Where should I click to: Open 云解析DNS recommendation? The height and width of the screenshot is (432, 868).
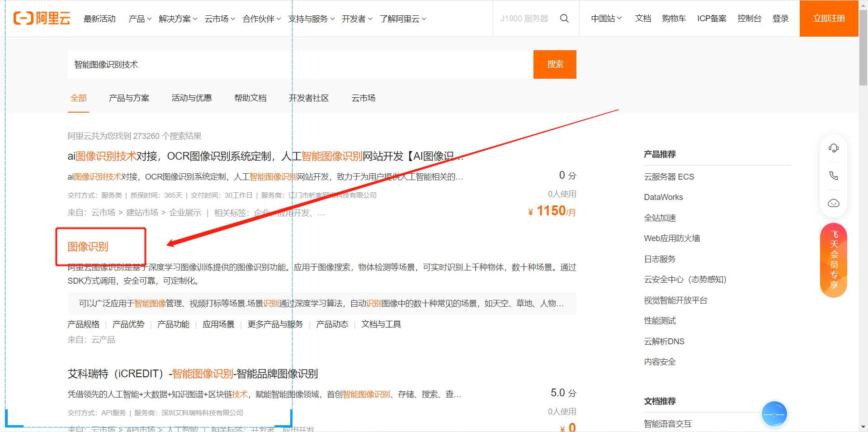coord(664,342)
